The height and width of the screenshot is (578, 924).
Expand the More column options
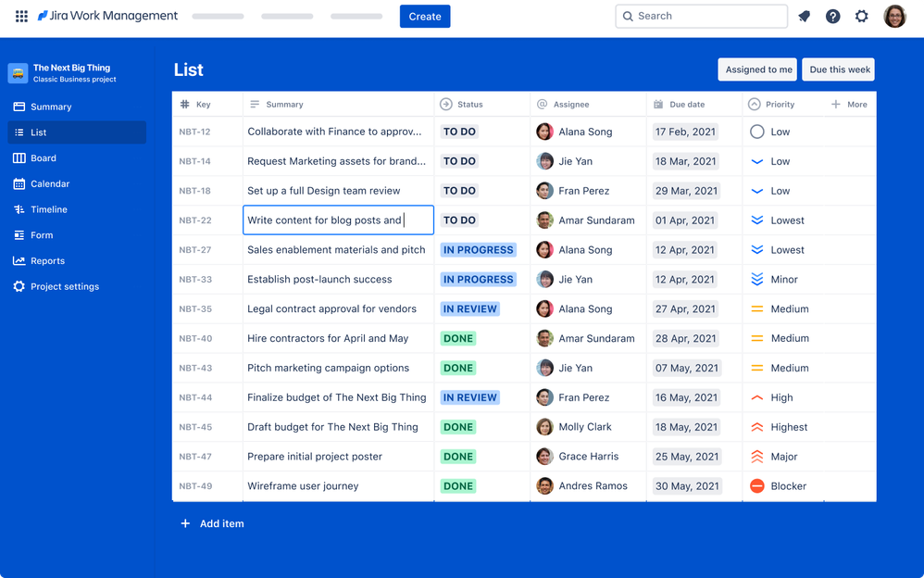(x=848, y=104)
